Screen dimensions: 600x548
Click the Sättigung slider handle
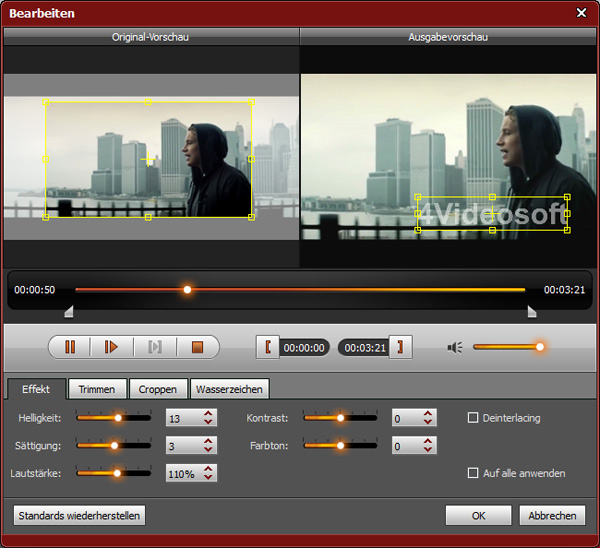click(x=114, y=445)
